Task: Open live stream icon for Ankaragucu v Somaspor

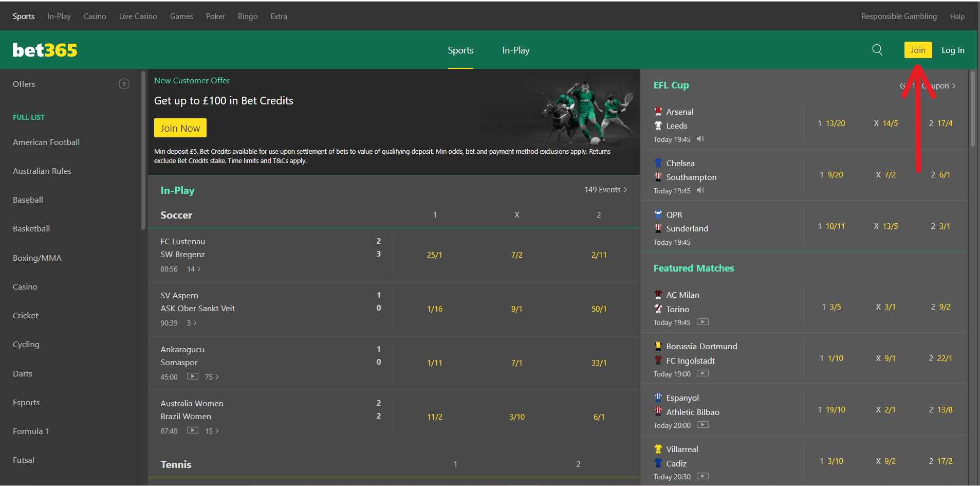Action: [193, 376]
